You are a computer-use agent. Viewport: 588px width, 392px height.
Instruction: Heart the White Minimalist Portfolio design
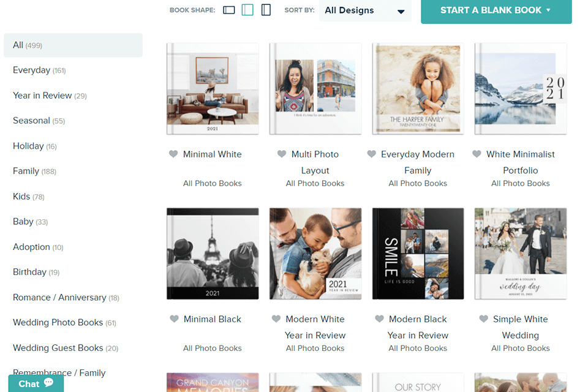pos(477,154)
